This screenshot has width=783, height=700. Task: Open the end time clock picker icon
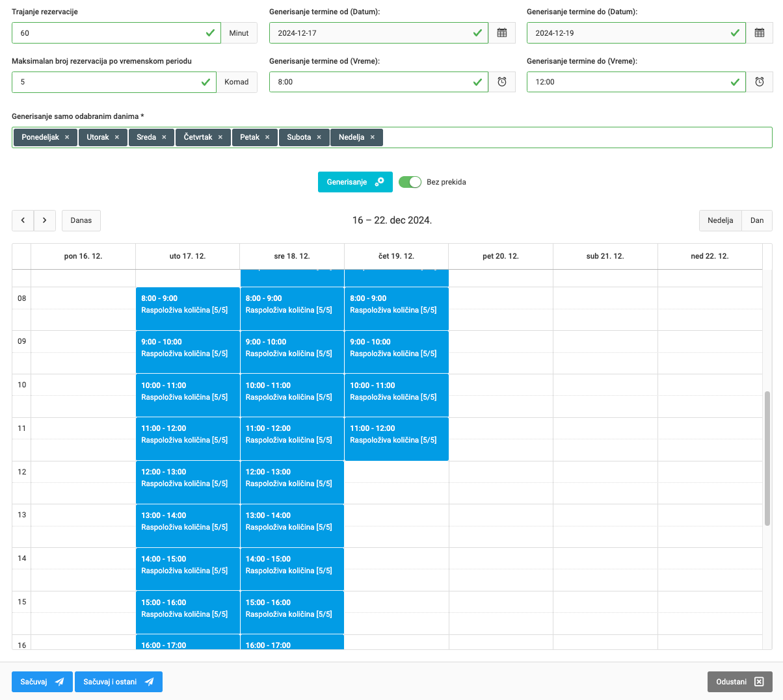pyautogui.click(x=759, y=82)
